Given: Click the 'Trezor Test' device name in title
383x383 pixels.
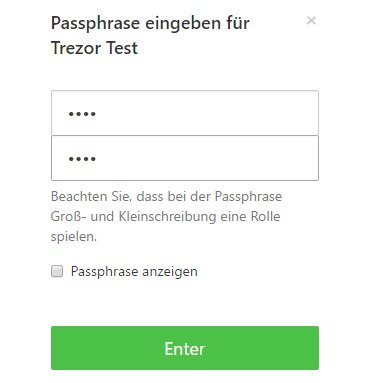Looking at the screenshot, I should tap(94, 48).
